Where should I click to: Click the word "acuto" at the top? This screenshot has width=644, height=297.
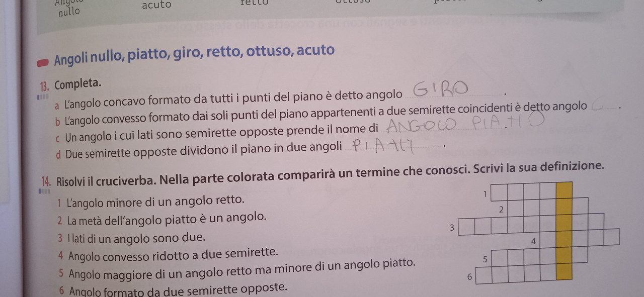click(x=156, y=5)
